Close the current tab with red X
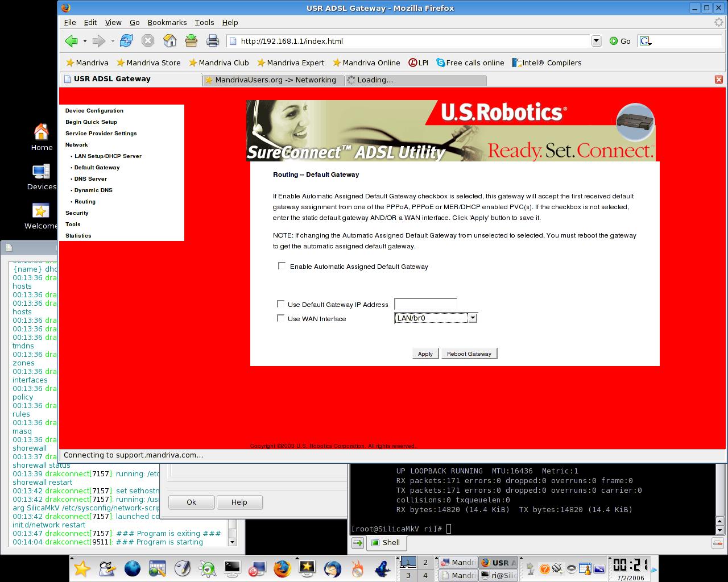Screen dimensions: 728x582 [719, 80]
